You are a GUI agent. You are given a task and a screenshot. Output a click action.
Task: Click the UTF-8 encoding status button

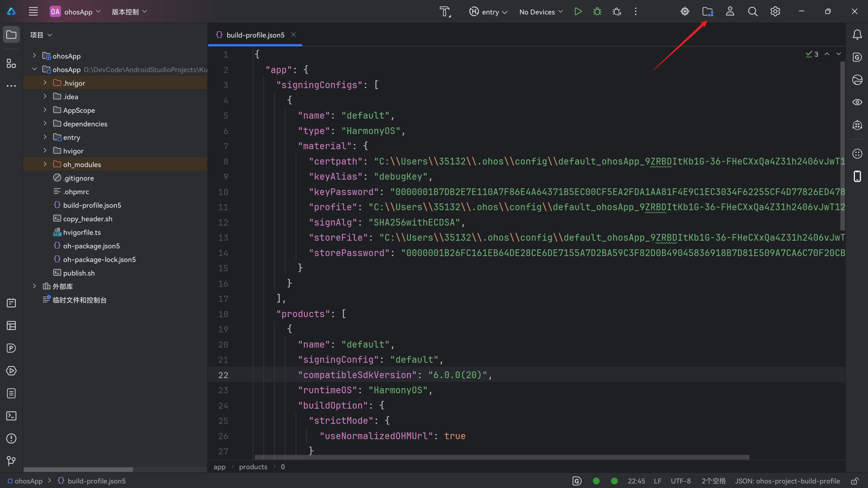[x=680, y=481]
